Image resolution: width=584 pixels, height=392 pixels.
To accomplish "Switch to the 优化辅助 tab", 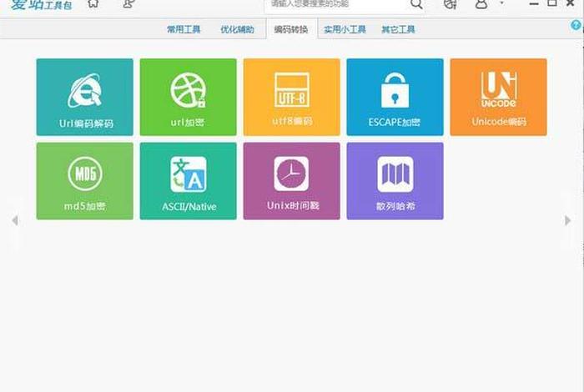I will [237, 29].
